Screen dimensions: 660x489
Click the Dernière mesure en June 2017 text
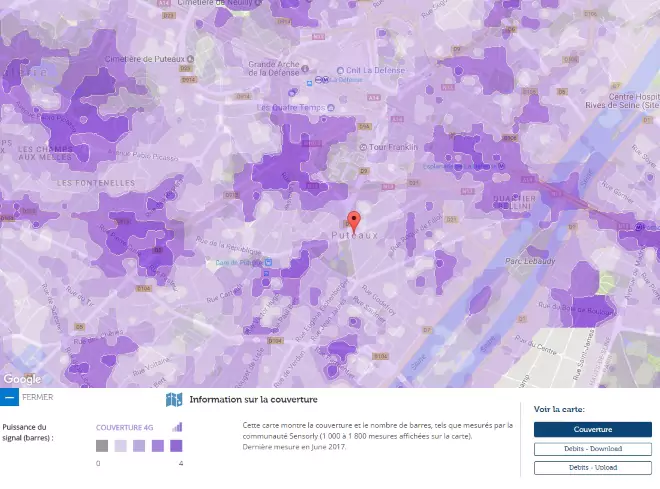click(294, 446)
